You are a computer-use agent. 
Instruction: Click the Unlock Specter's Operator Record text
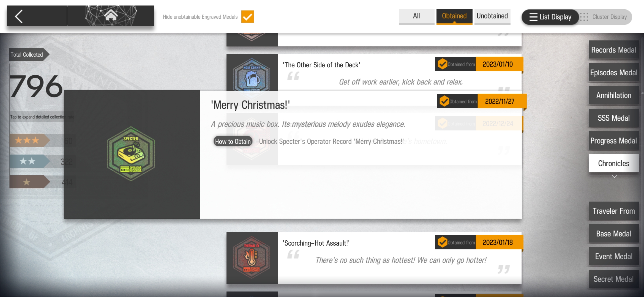point(330,141)
